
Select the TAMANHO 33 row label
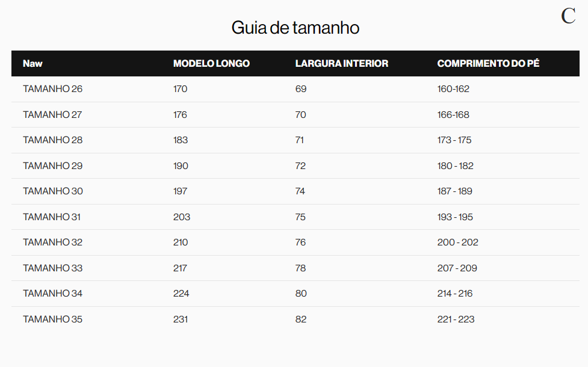[x=53, y=268]
